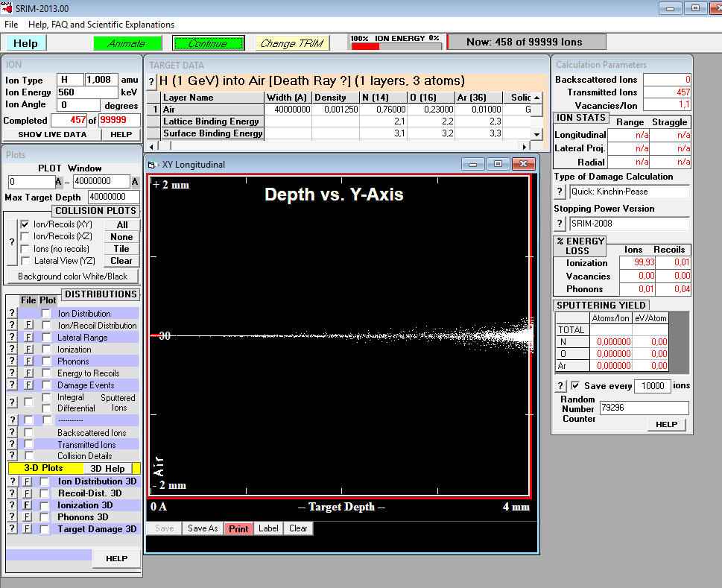Click the F file button for Ionization 3D
Image resolution: width=722 pixels, height=588 pixels.
point(28,505)
